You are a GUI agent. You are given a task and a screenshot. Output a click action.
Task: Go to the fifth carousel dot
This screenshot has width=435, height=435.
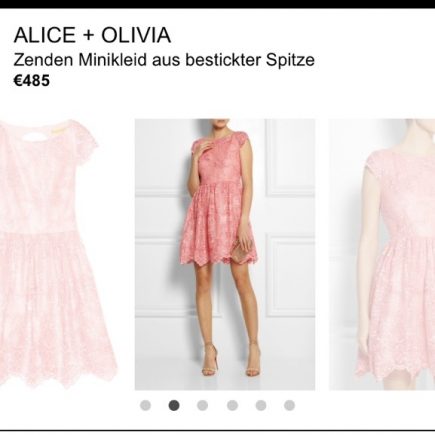(261, 405)
